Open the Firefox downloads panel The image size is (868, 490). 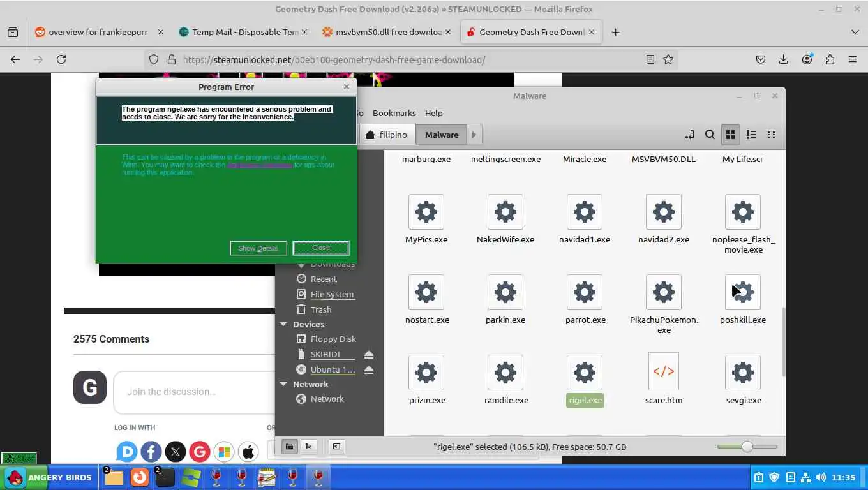[x=784, y=59]
